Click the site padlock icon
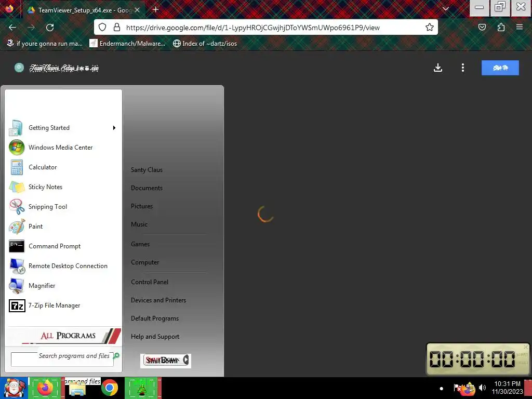Image resolution: width=532 pixels, height=399 pixels. point(117,27)
